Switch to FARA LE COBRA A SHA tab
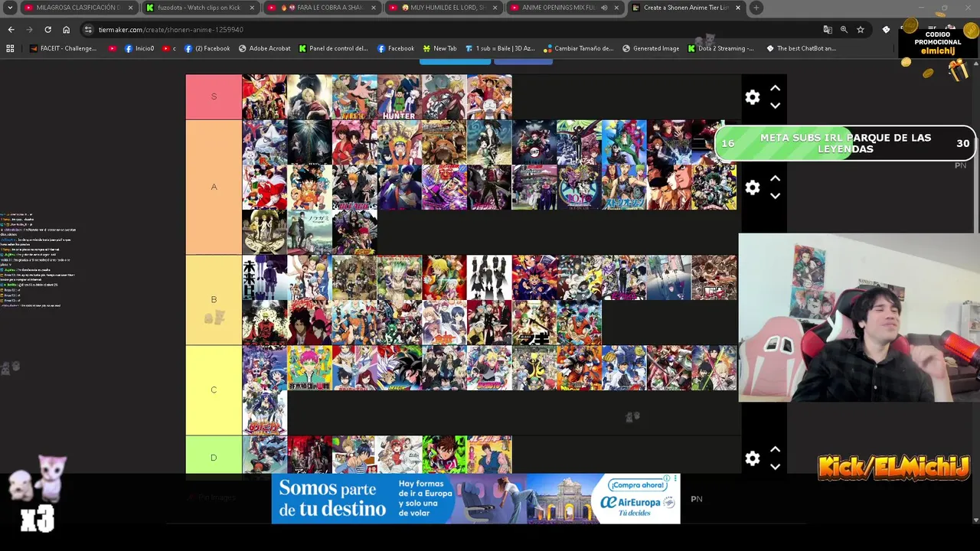This screenshot has height=551, width=980. pyautogui.click(x=322, y=8)
